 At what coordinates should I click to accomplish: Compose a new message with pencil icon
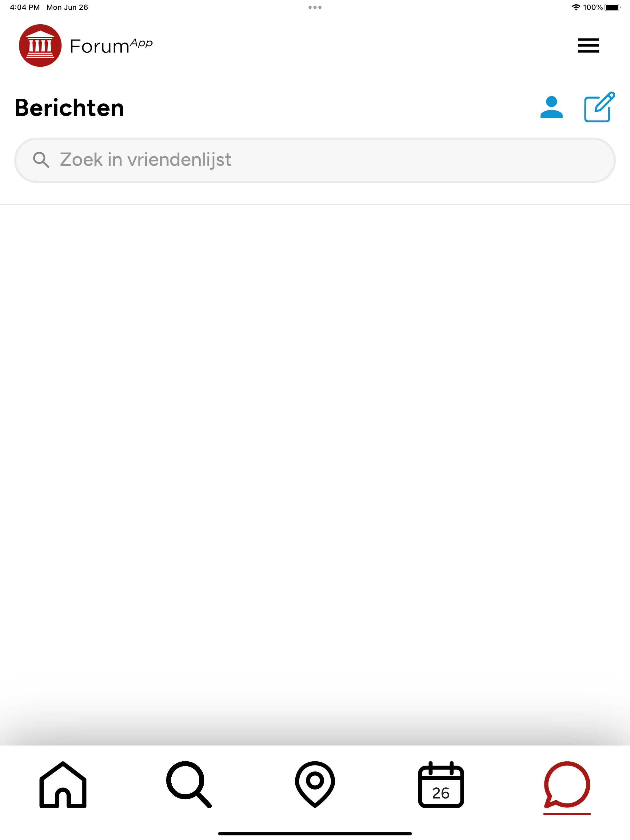tap(599, 107)
